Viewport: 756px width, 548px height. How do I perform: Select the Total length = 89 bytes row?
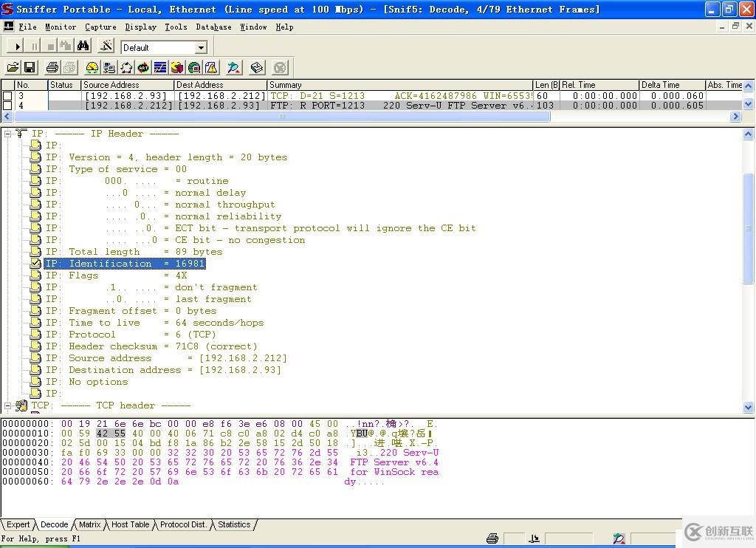tap(134, 252)
